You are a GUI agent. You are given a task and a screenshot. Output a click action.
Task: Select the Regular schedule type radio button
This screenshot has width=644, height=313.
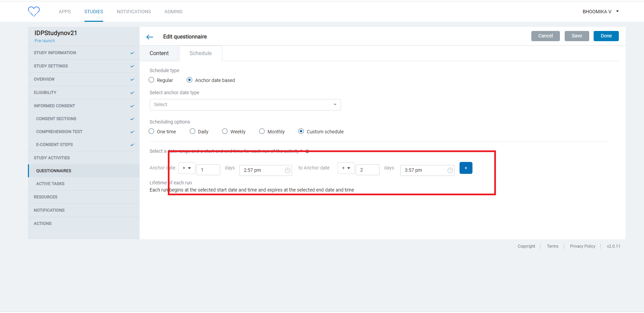151,80
